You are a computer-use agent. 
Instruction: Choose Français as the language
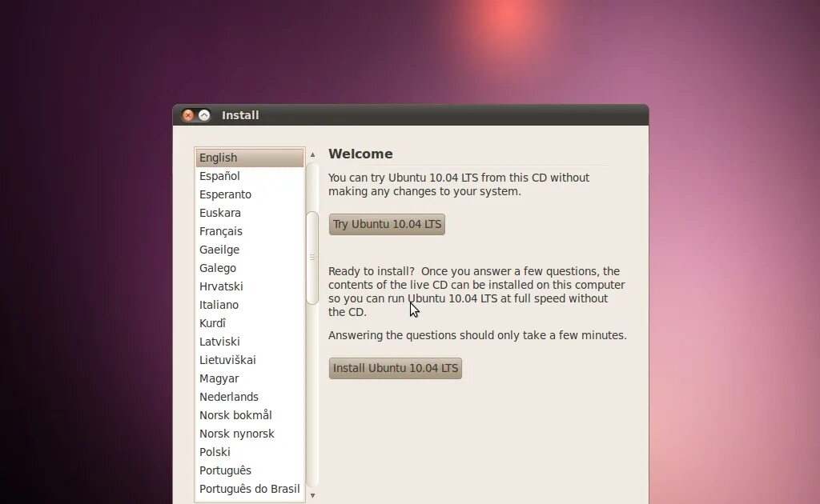pyautogui.click(x=250, y=231)
